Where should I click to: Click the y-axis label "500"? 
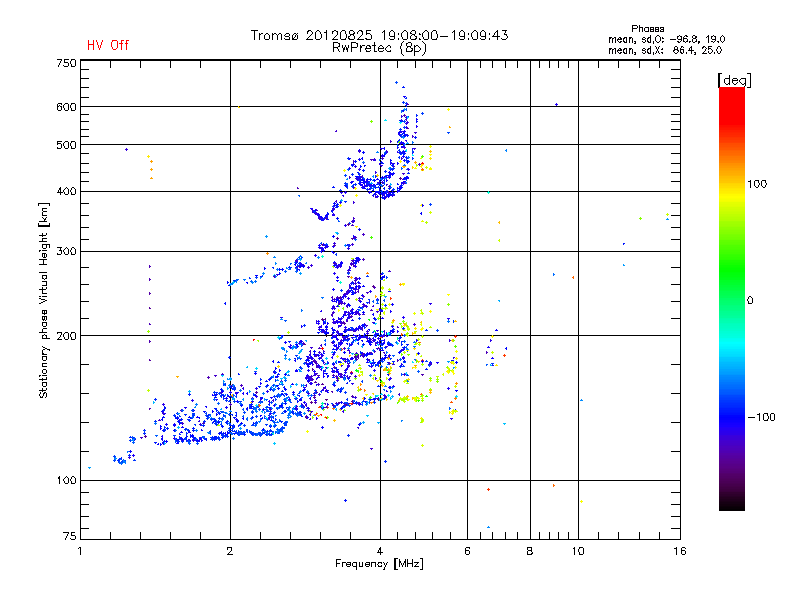pyautogui.click(x=66, y=145)
